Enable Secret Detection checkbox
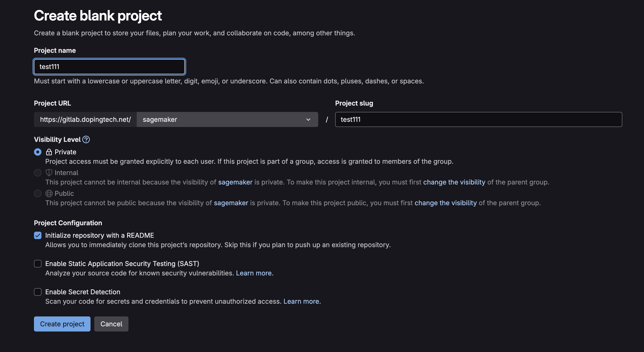This screenshot has width=644, height=352. [38, 292]
